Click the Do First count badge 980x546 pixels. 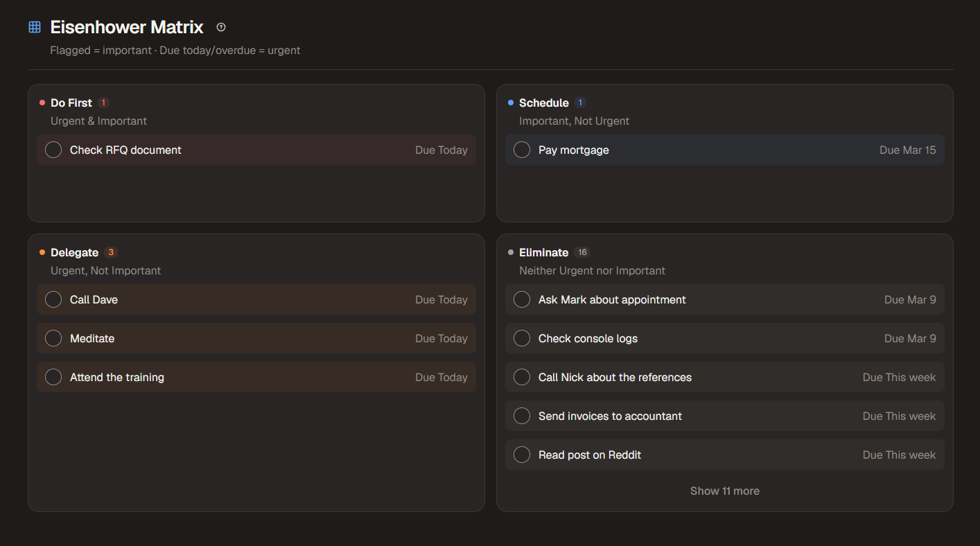103,103
